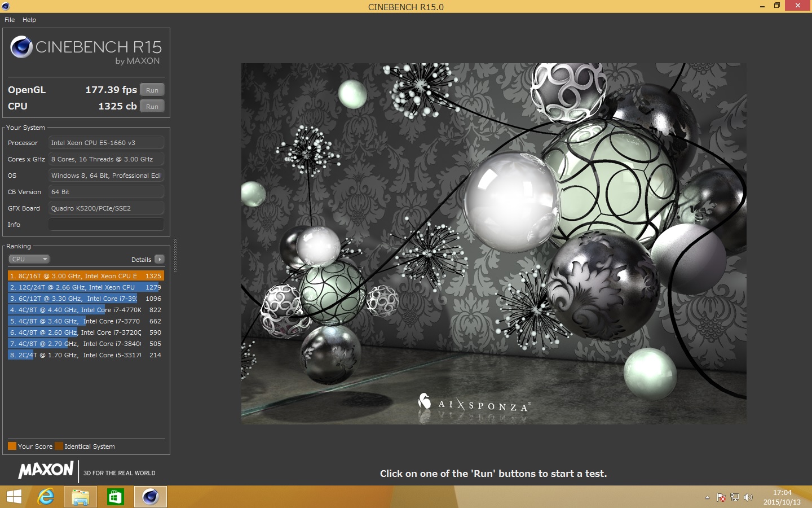Click the orange Your Score swatch
812x508 pixels.
tap(12, 446)
